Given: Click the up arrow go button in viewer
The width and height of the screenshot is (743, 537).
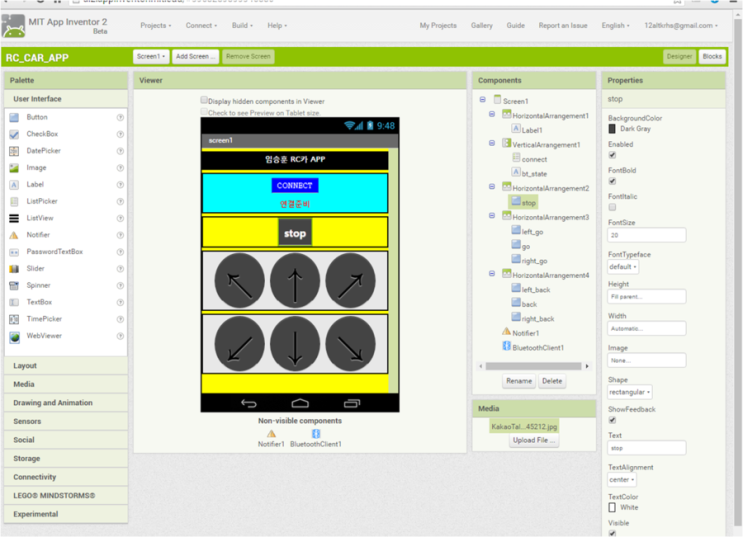Looking at the screenshot, I should click(x=295, y=281).
